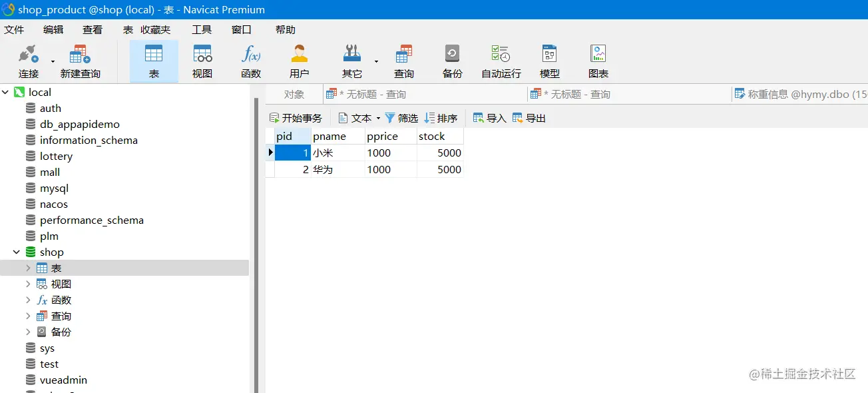The width and height of the screenshot is (868, 393).
Task: Open dropdown arrow next to 连接
Action: click(53, 61)
